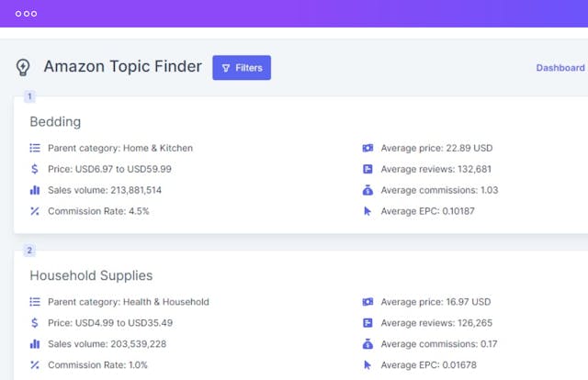Click rank badge number 1

pos(29,96)
